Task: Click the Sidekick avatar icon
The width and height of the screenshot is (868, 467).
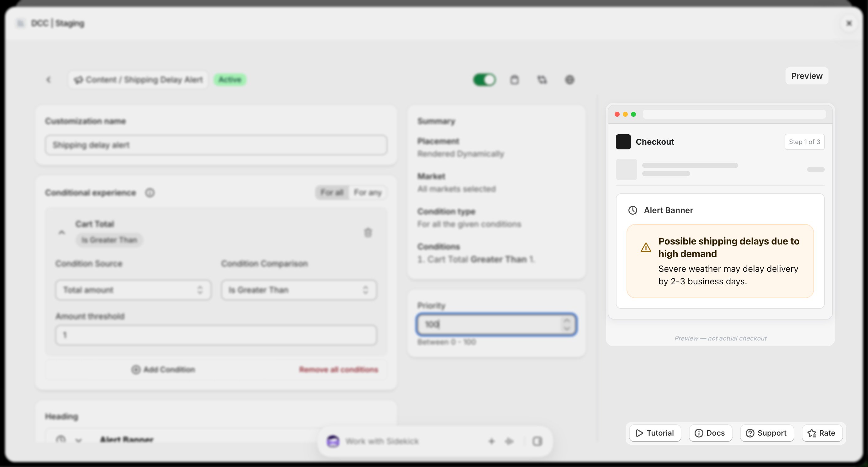Action: (x=333, y=441)
